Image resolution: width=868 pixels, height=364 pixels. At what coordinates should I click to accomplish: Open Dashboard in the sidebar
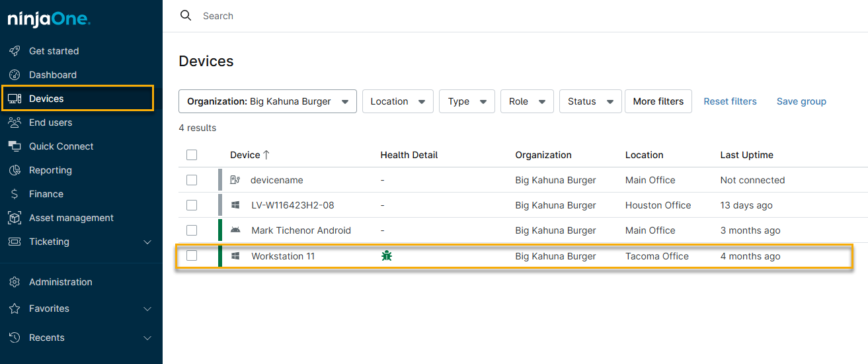click(x=53, y=75)
